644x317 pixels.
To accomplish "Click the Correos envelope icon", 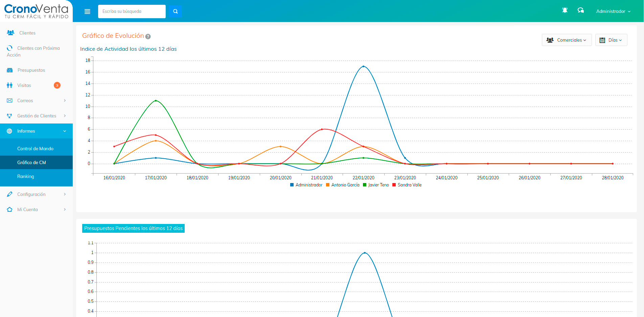I will 9,100.
